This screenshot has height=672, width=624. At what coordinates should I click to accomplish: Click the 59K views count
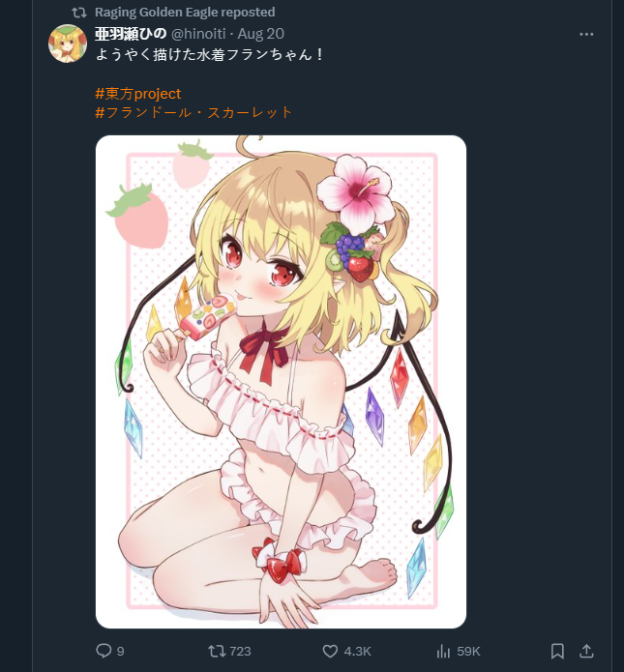pyautogui.click(x=468, y=651)
